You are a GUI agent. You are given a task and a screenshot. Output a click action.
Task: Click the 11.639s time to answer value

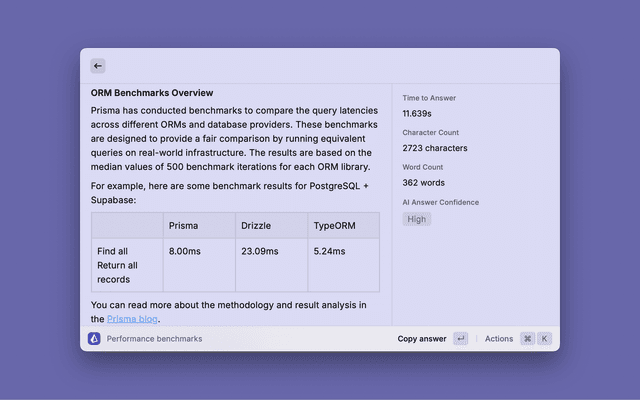point(420,114)
